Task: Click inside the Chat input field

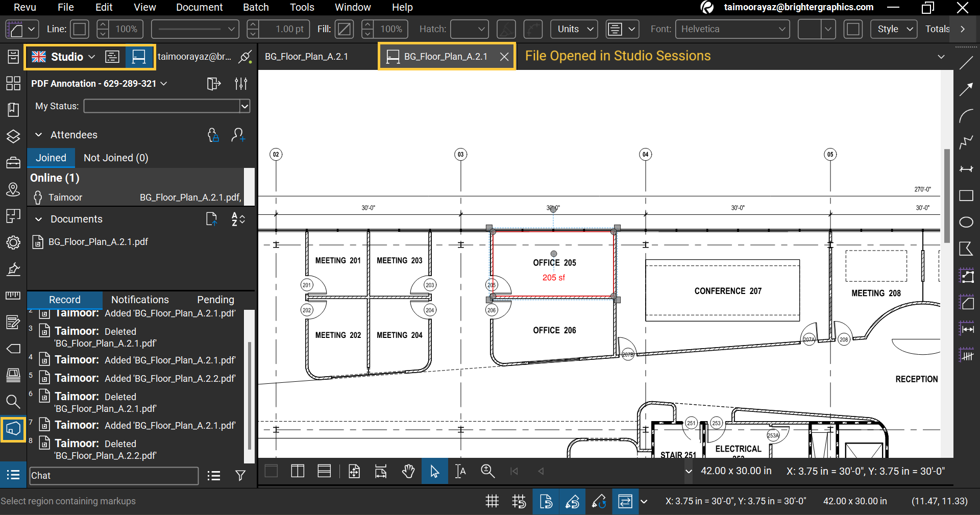Action: (x=113, y=476)
